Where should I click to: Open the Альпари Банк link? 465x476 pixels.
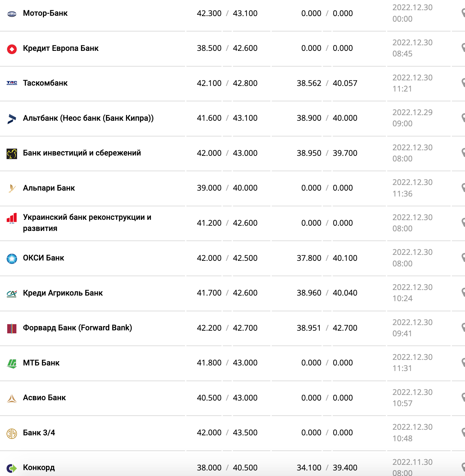[x=49, y=188]
